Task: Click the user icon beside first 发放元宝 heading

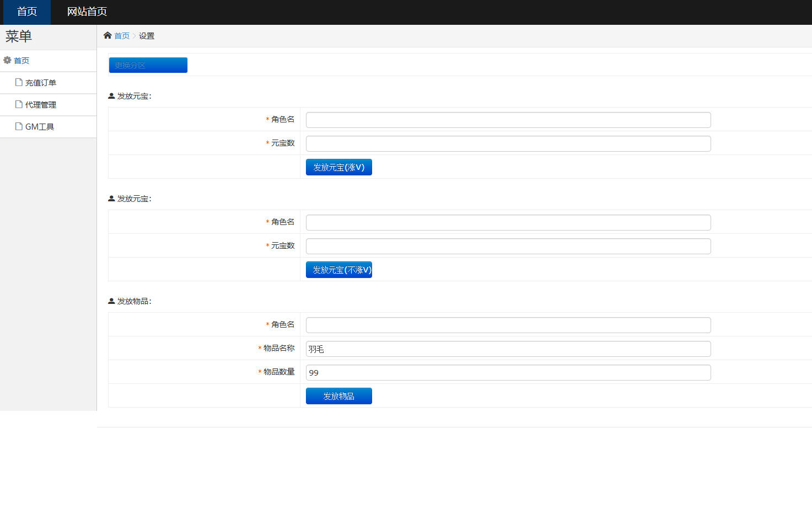Action: click(x=111, y=96)
